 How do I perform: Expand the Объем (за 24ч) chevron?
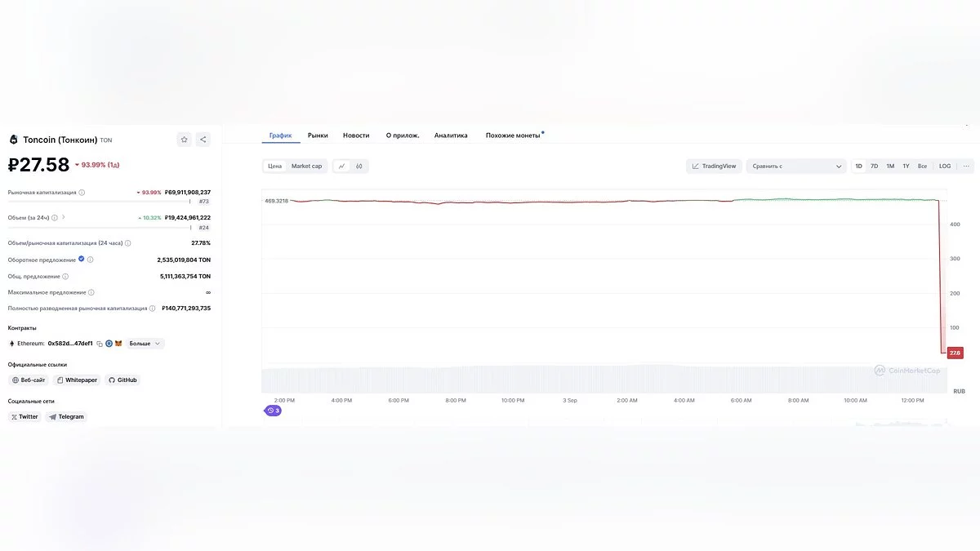coord(64,218)
